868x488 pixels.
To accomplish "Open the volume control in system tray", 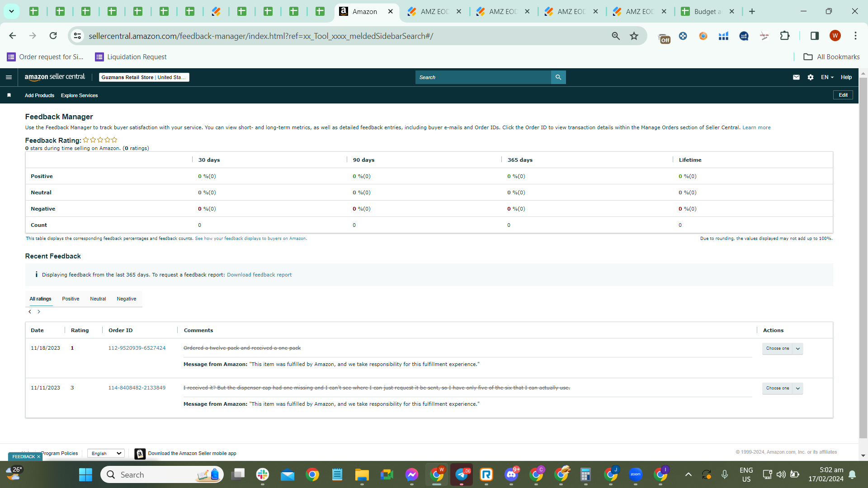I will 781,474.
